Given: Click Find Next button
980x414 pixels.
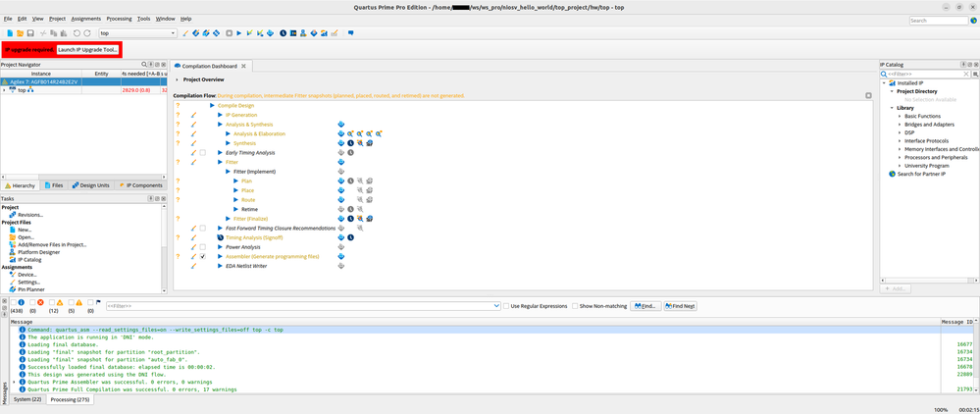Looking at the screenshot, I should 680,306.
